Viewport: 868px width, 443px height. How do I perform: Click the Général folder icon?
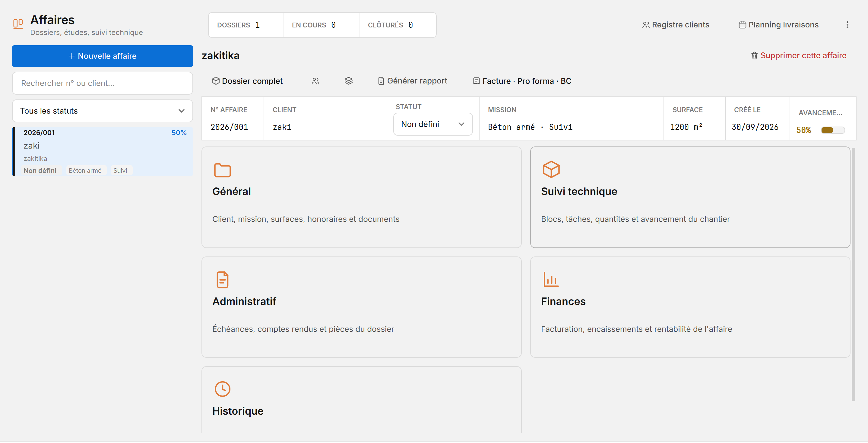point(222,170)
